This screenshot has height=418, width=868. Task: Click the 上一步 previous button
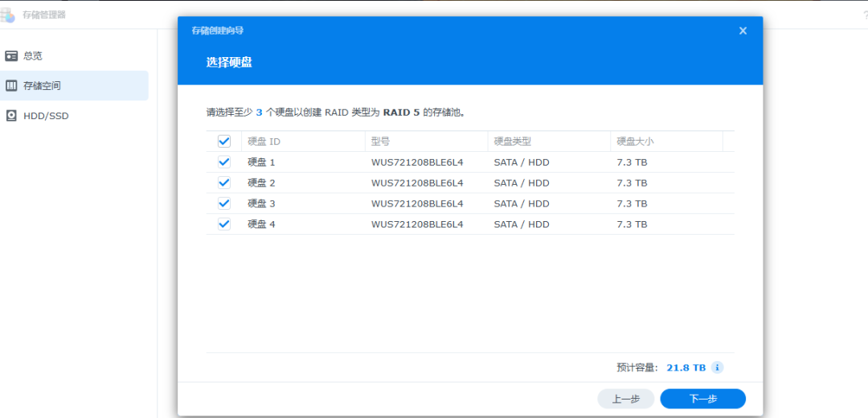click(625, 399)
